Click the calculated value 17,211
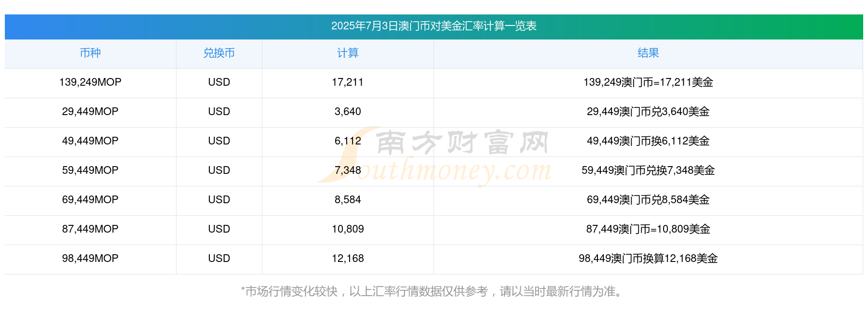 tap(348, 82)
